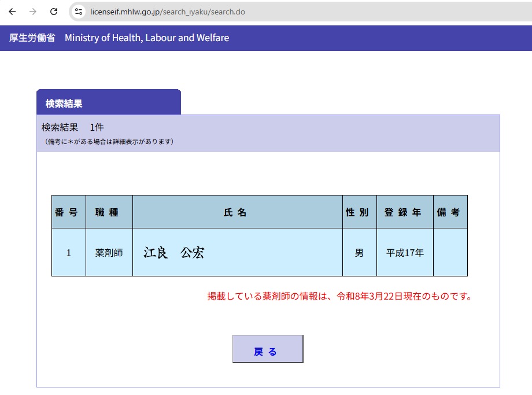
Task: Click the browser back arrow
Action: pyautogui.click(x=12, y=12)
